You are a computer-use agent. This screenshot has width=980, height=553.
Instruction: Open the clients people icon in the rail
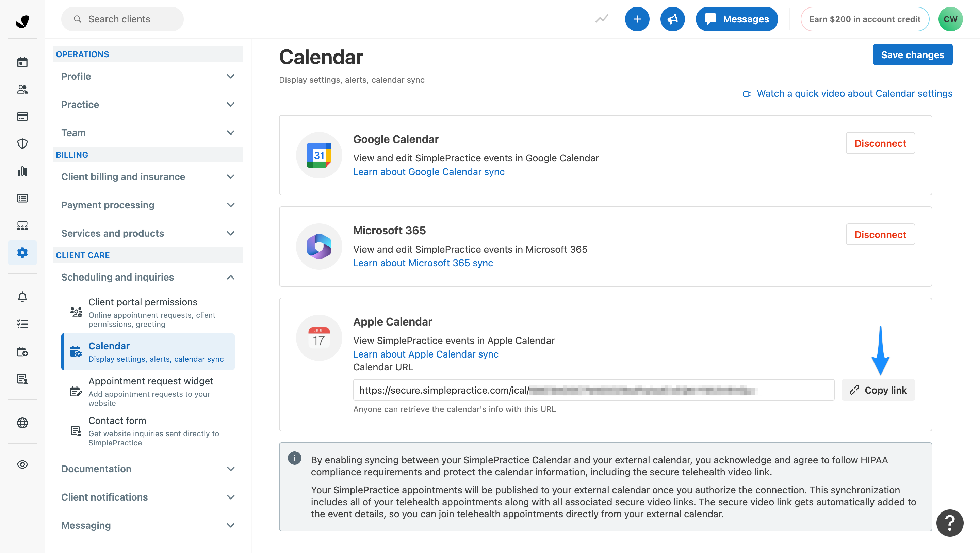pos(22,89)
